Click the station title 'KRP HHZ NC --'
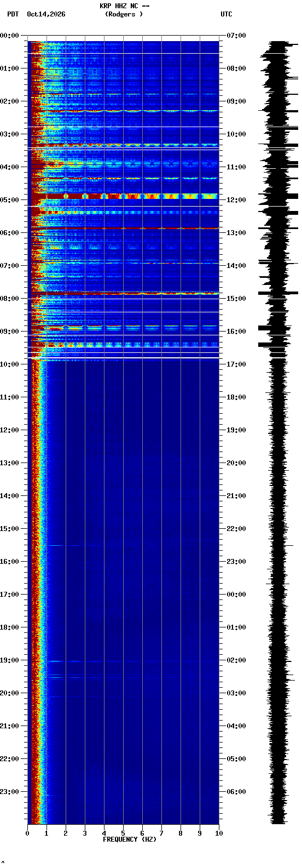The width and height of the screenshot is (302, 868). pyautogui.click(x=124, y=6)
